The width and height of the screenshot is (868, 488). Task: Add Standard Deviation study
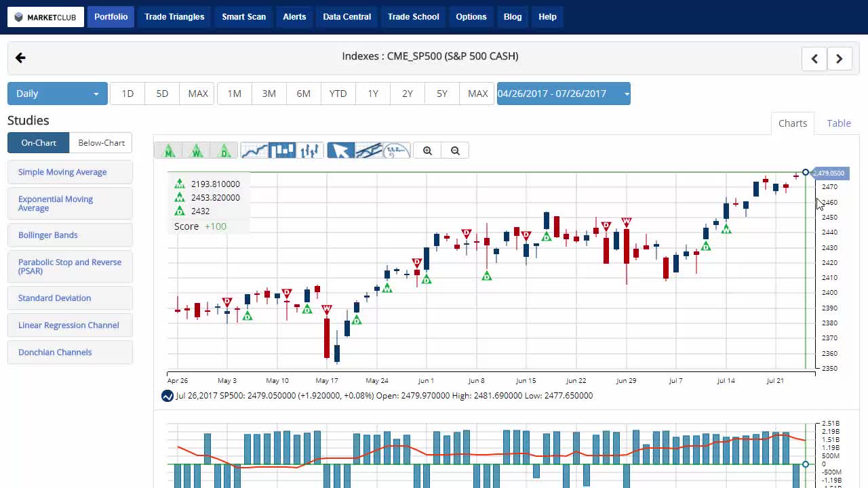pyautogui.click(x=70, y=298)
